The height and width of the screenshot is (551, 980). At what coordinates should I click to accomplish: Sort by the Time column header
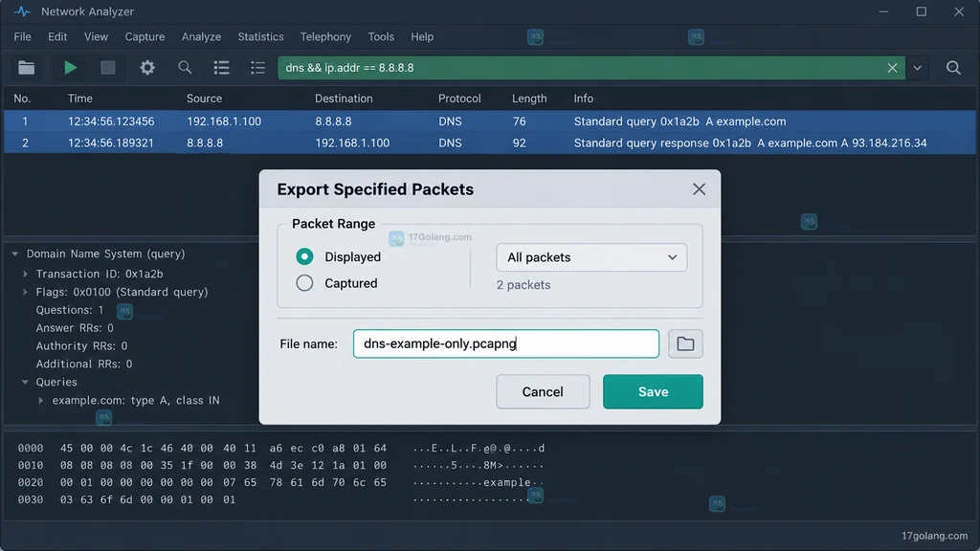[x=80, y=99]
